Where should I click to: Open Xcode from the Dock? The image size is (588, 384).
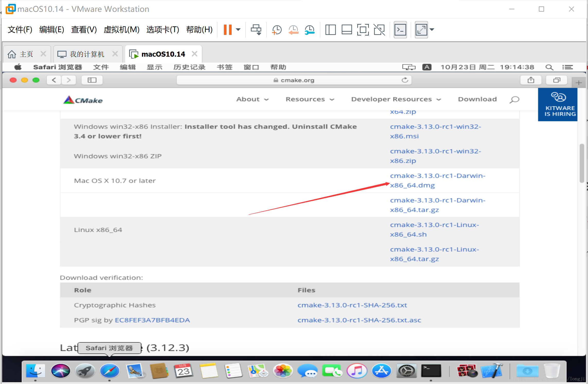pos(492,371)
